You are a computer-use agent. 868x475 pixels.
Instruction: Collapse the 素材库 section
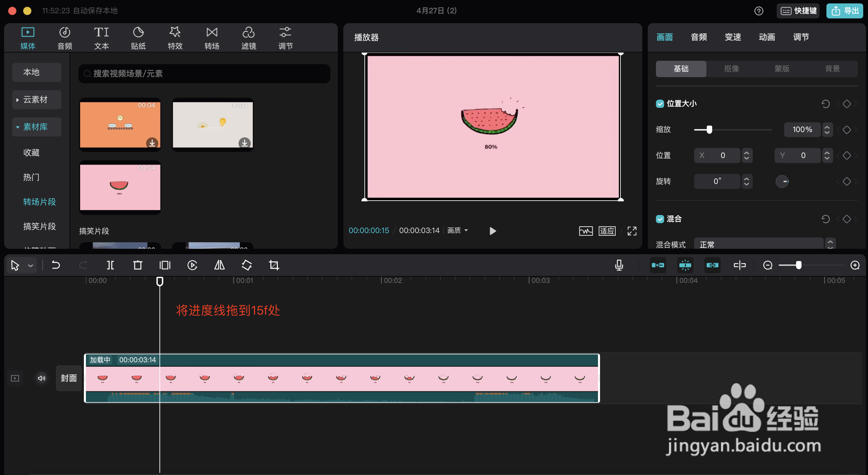[x=37, y=127]
